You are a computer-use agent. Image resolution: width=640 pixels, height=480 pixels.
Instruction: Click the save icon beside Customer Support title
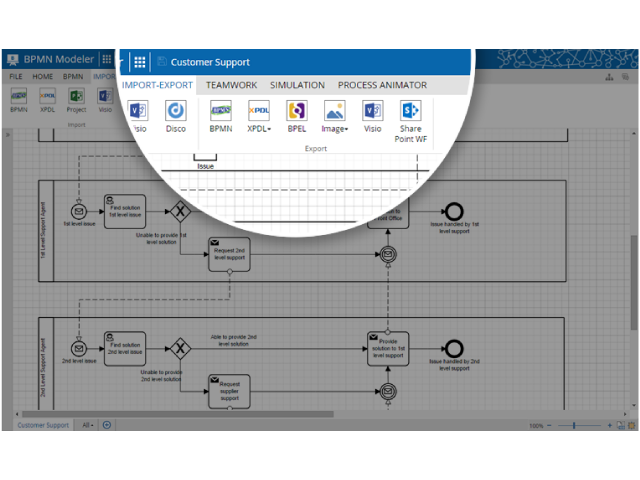162,62
